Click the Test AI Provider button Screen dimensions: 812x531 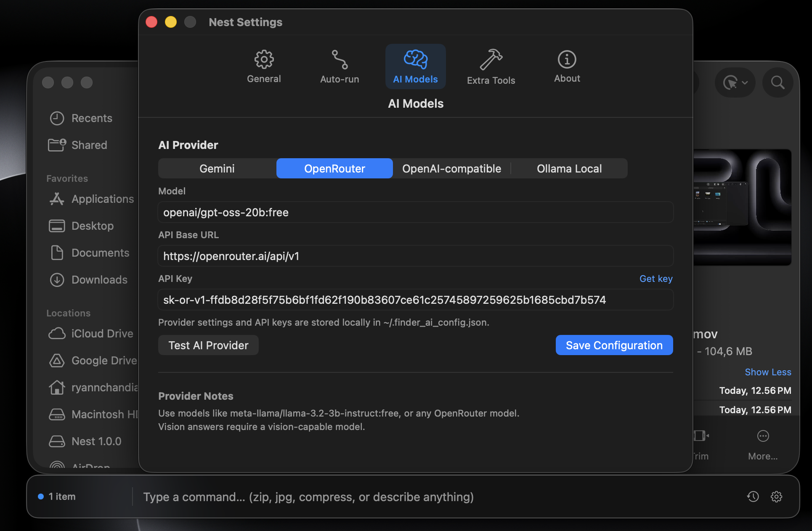point(208,345)
